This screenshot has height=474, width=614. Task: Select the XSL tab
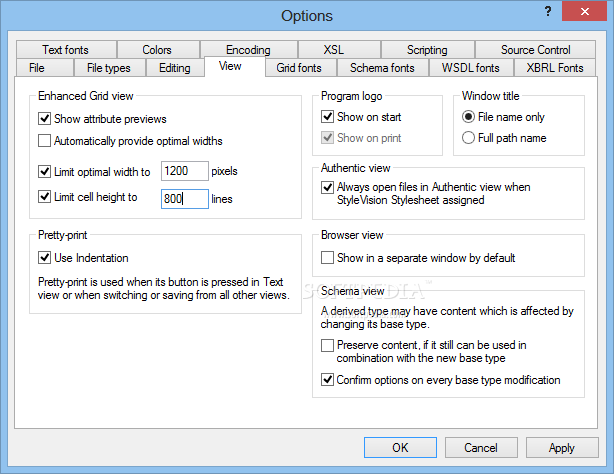pyautogui.click(x=339, y=50)
